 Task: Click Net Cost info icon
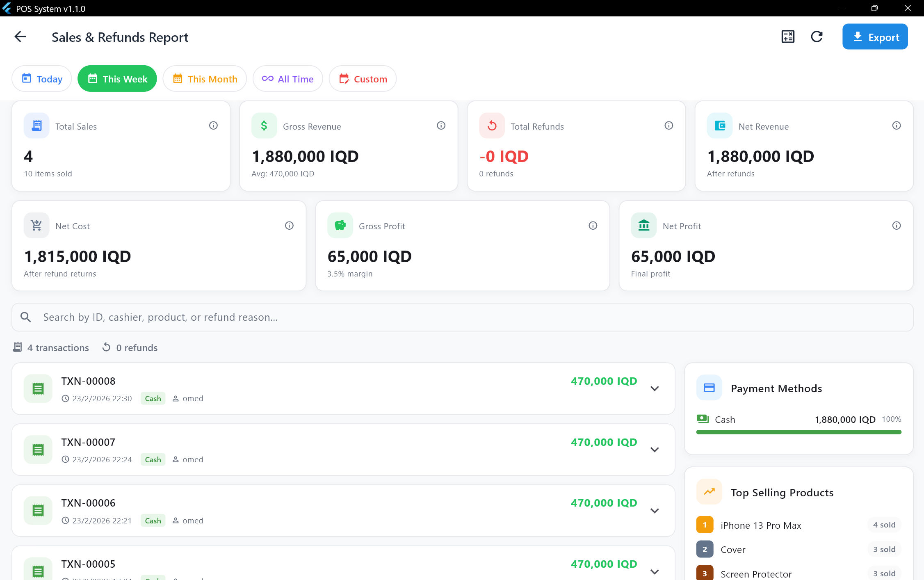289,226
